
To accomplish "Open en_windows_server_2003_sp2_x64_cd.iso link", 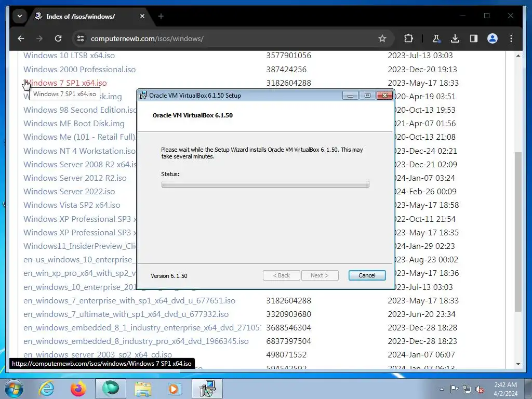I will tap(98, 354).
